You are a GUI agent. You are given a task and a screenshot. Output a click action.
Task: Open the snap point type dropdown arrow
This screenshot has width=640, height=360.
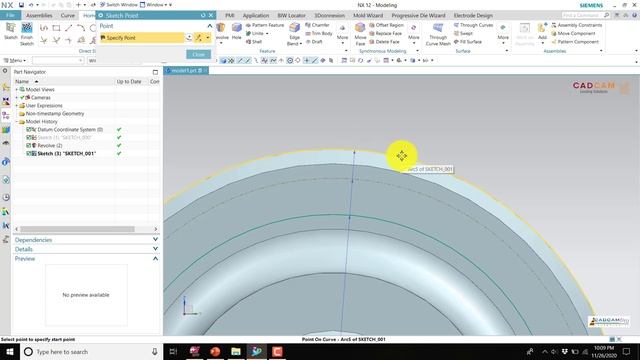208,38
